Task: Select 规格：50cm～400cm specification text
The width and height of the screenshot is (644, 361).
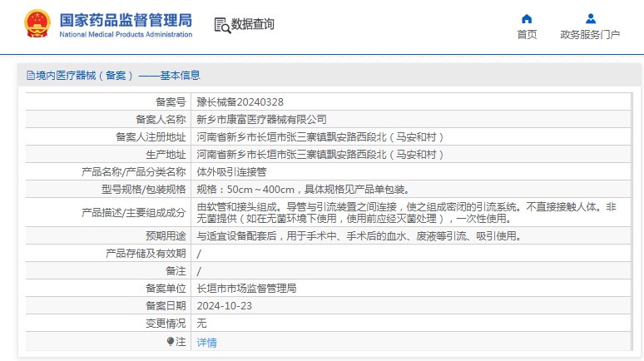Action: pyautogui.click(x=303, y=190)
